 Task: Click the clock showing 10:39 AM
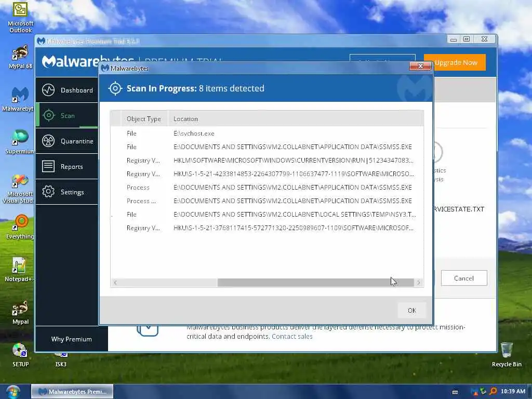click(x=513, y=391)
